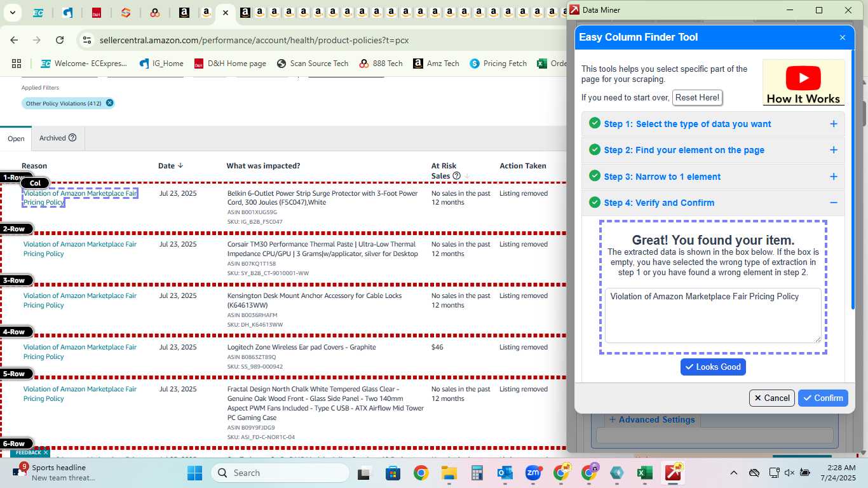Go back in the browser
This screenshot has width=868, height=488.
point(14,40)
